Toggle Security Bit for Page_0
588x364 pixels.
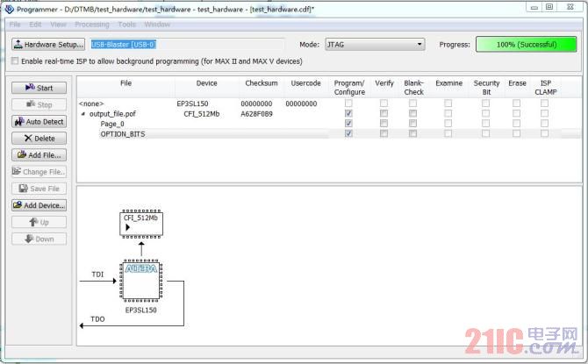click(x=485, y=124)
